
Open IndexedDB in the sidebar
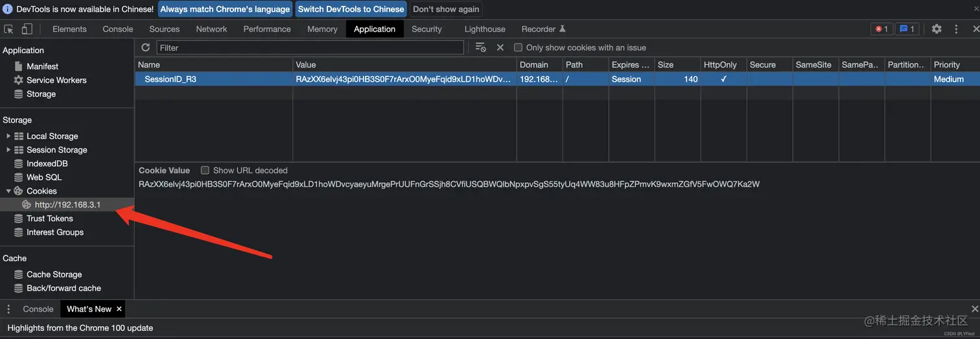[x=47, y=163]
